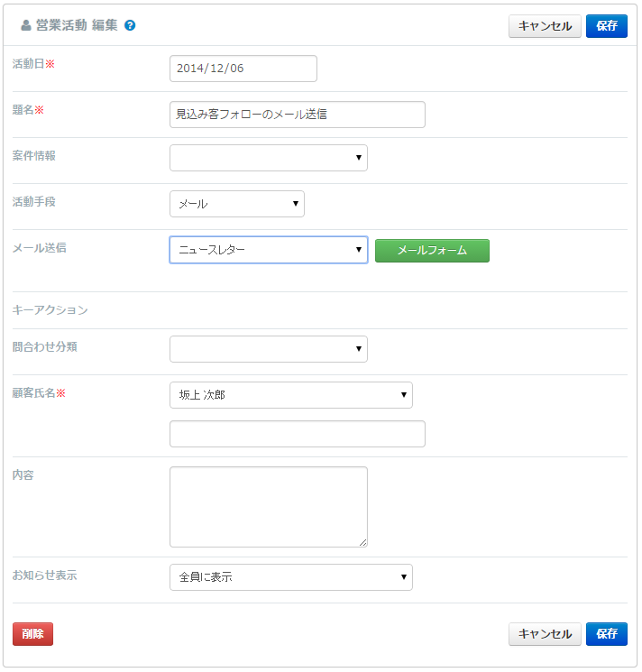Click the bottom 保存 button
The image size is (642, 672).
[x=607, y=634]
